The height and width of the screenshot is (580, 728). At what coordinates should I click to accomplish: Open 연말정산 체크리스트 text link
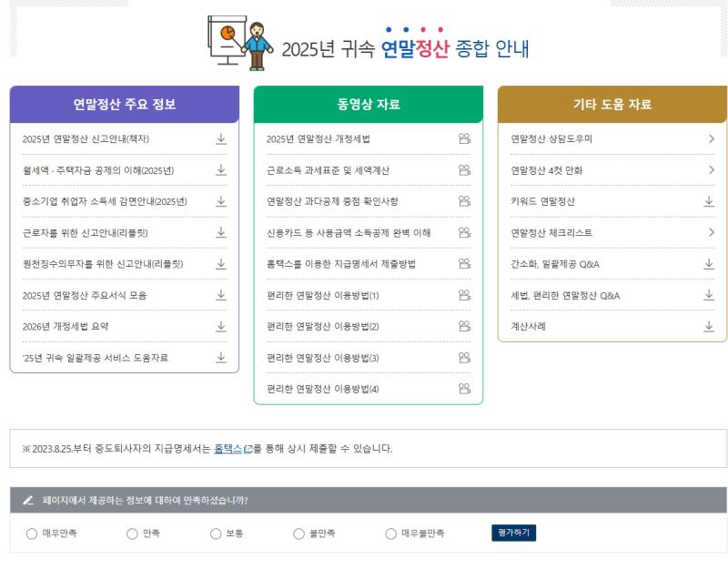click(551, 233)
